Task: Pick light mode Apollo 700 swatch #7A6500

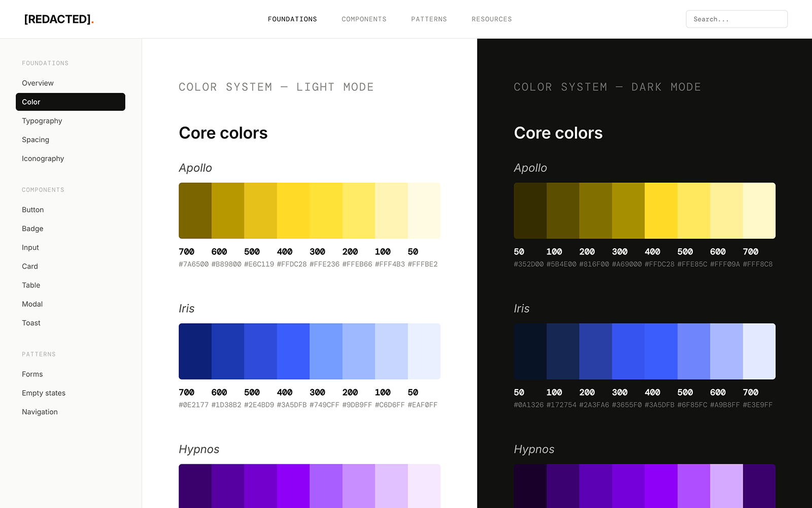Action: tap(195, 211)
